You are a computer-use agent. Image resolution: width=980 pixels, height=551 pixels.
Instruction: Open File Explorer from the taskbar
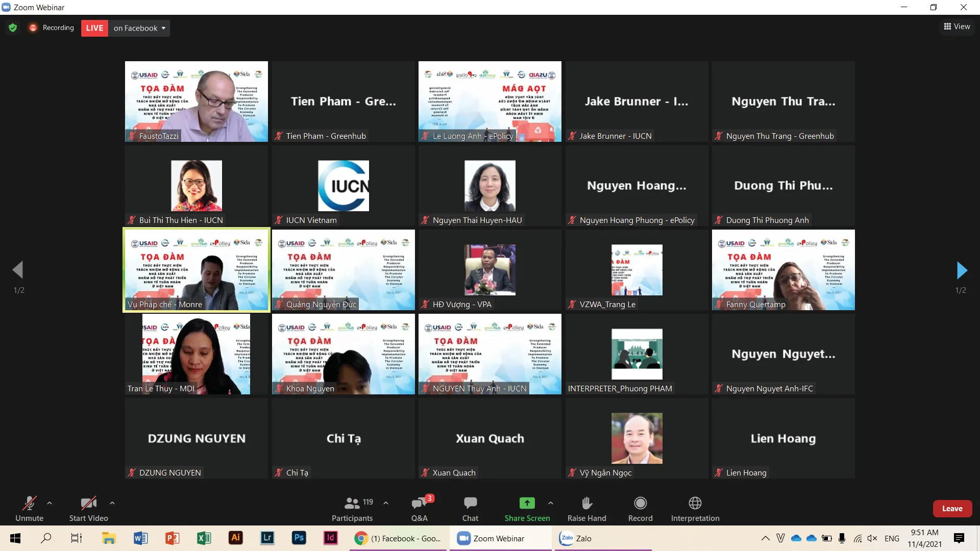[109, 538]
